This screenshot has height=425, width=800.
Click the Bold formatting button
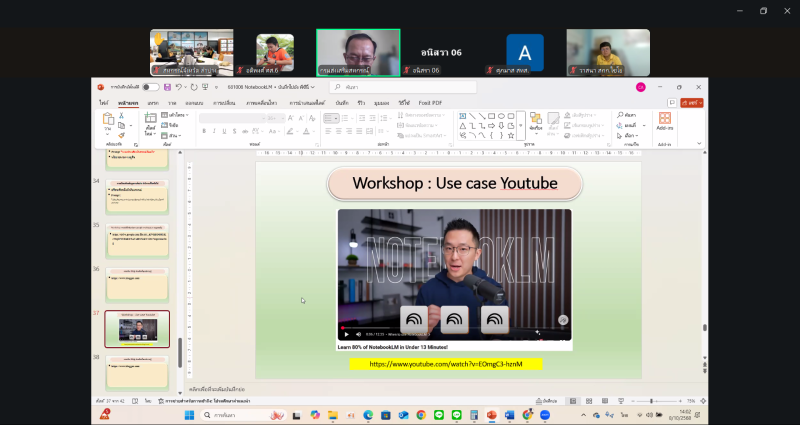click(203, 131)
